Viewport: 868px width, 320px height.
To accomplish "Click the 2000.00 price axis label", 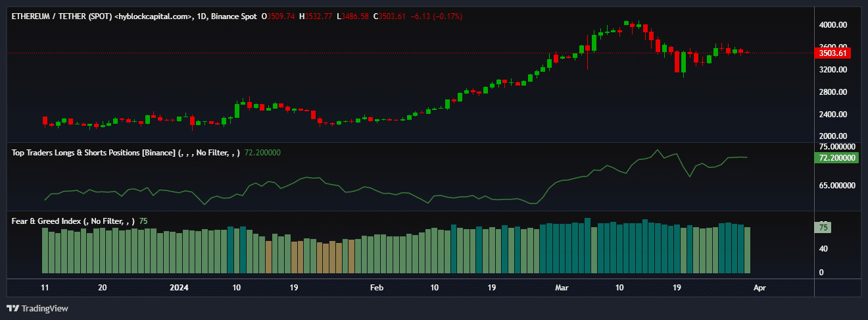I will [832, 136].
